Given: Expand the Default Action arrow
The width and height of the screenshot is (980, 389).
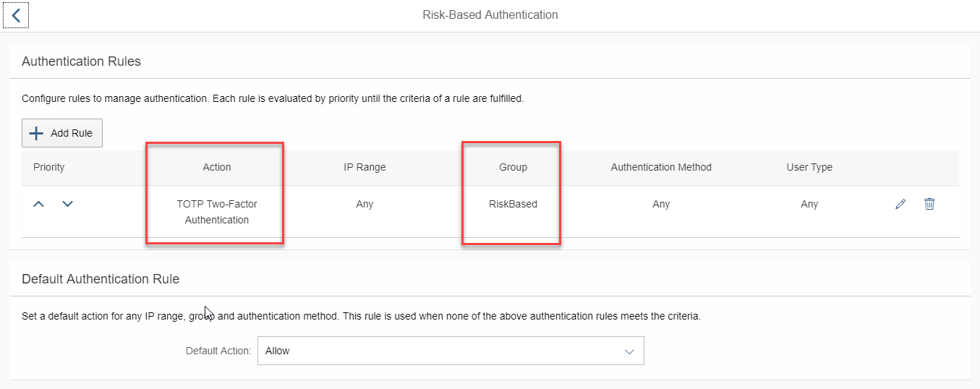Looking at the screenshot, I should pyautogui.click(x=629, y=351).
